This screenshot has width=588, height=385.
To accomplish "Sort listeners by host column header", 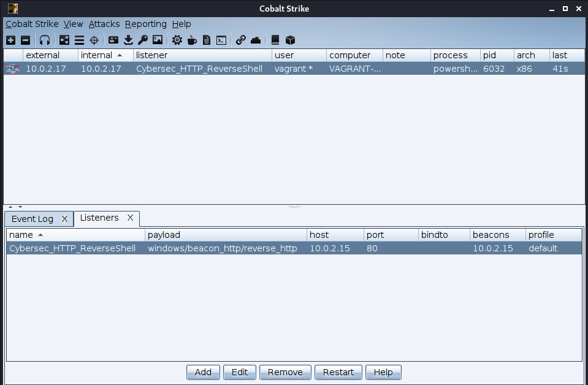I will 335,235.
